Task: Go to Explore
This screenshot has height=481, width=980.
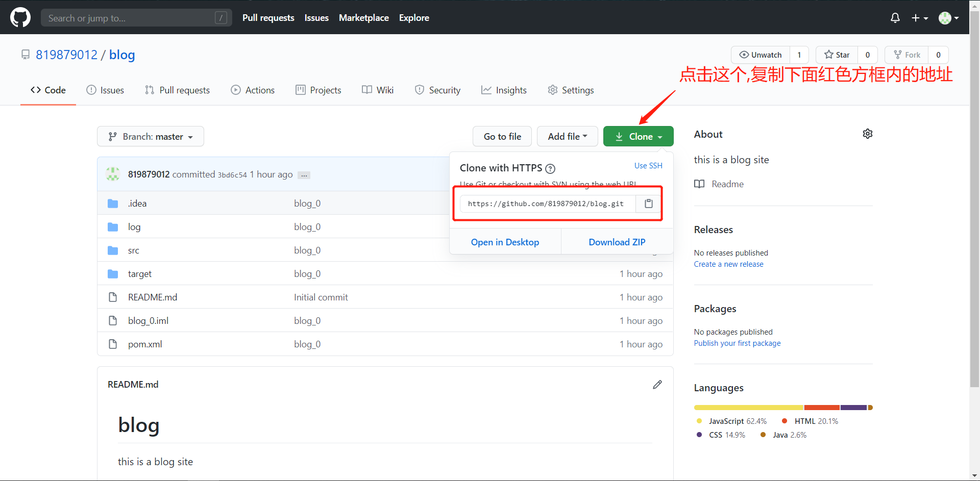Action: click(x=414, y=18)
